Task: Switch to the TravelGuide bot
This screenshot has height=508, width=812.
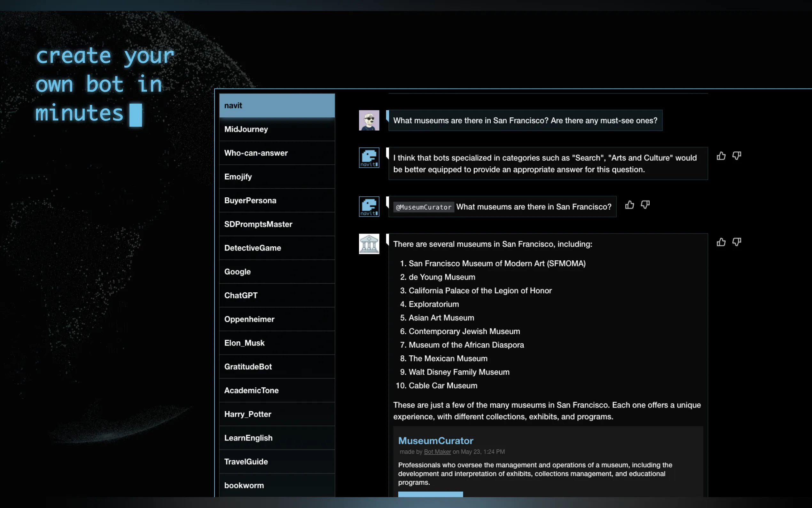Action: (277, 462)
